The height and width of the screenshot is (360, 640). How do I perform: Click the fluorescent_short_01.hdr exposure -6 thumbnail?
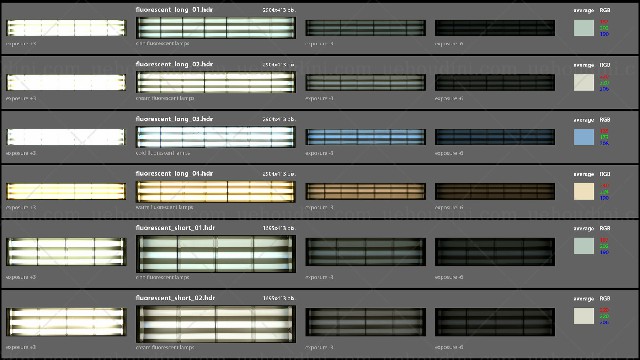pos(495,252)
